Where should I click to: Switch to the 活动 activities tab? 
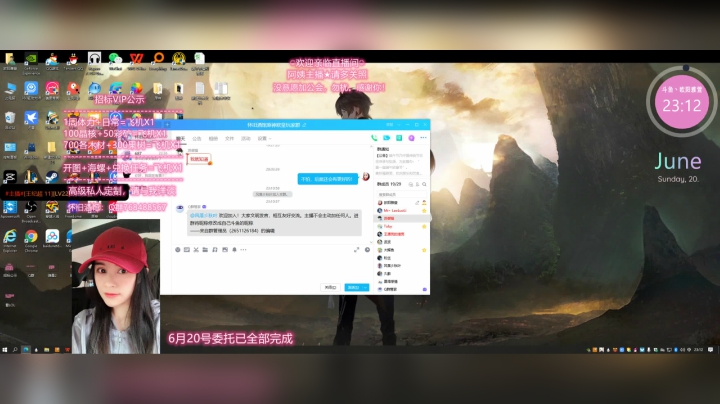tap(246, 138)
